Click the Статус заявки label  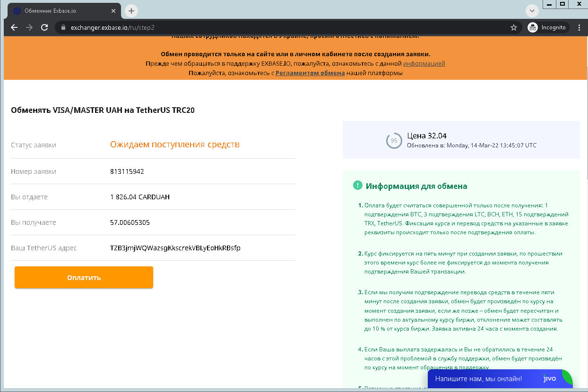pos(34,145)
